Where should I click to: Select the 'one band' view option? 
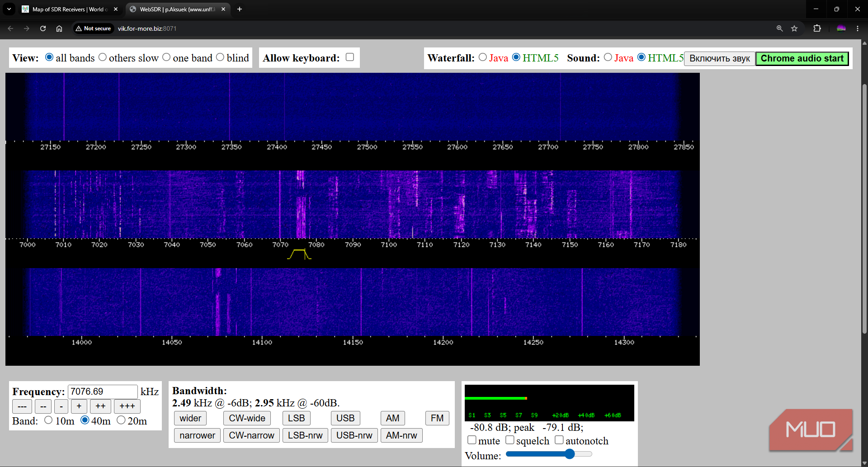pyautogui.click(x=166, y=57)
